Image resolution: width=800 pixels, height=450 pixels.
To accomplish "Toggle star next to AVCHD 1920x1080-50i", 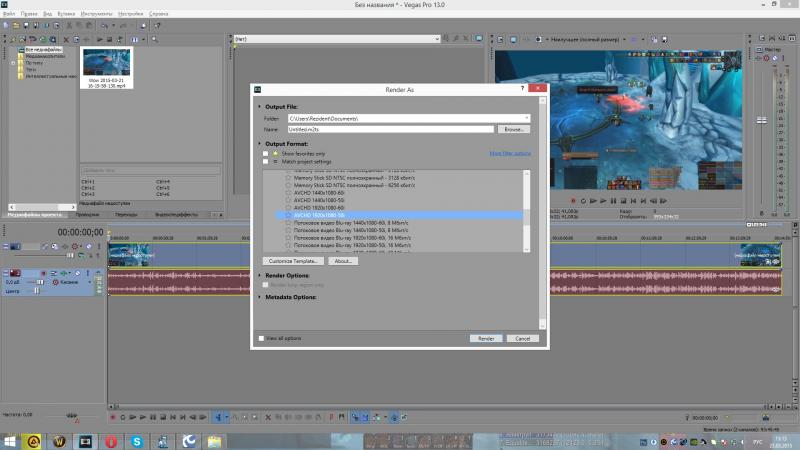I will 288,215.
